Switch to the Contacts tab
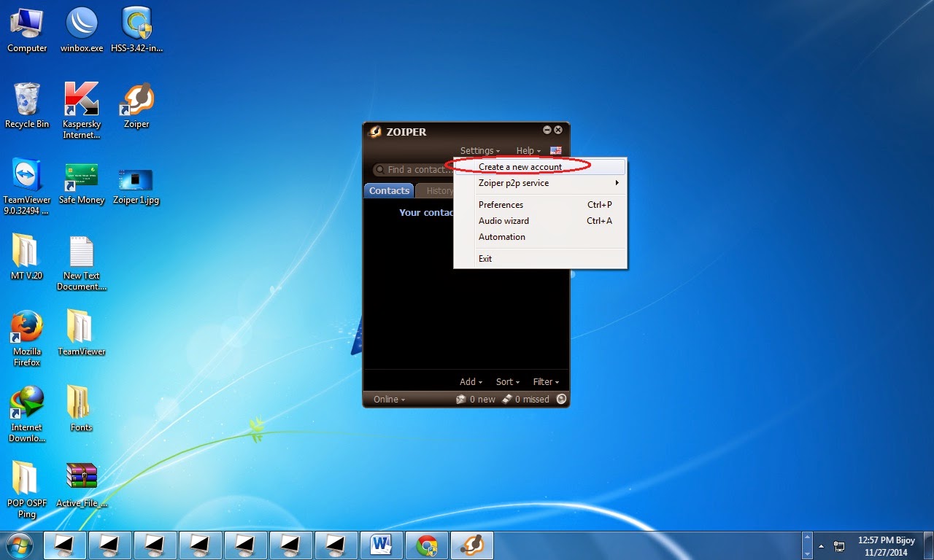 389,190
